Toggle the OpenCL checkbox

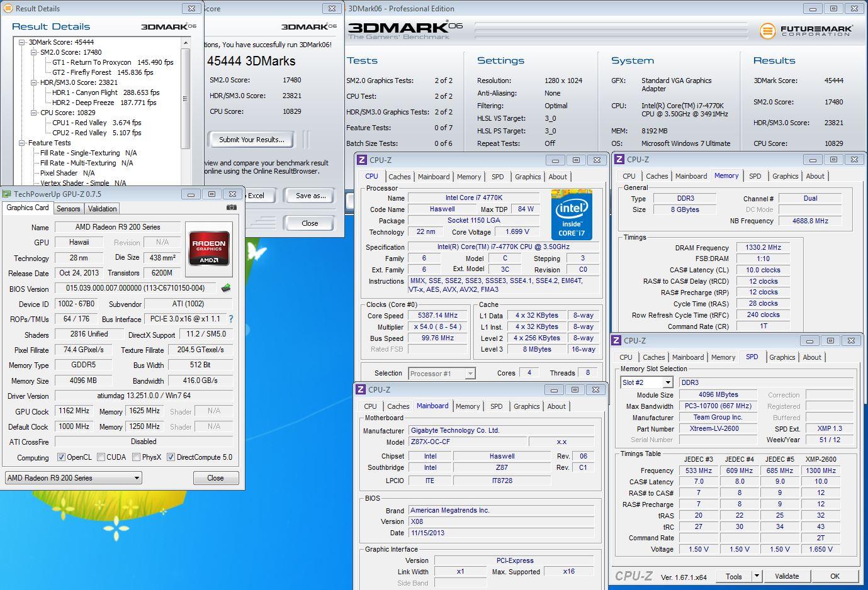[61, 457]
